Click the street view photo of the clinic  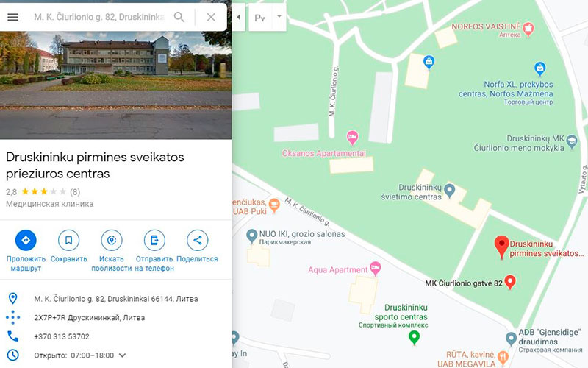[115, 85]
